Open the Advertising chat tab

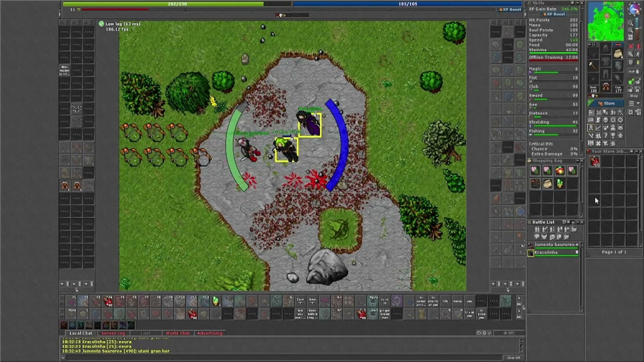(210, 333)
